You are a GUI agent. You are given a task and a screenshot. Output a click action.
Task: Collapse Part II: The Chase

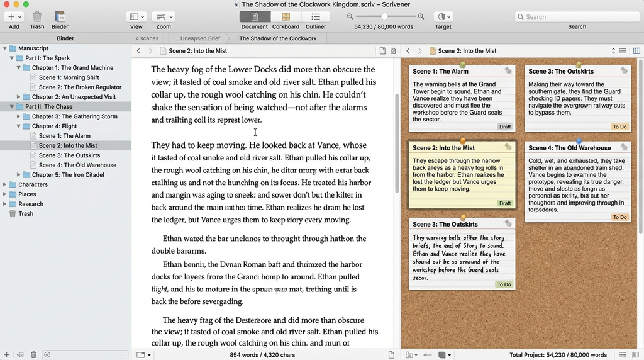(12, 106)
